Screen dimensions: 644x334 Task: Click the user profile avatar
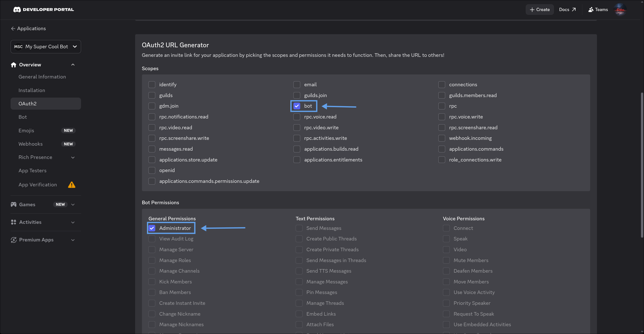(620, 10)
